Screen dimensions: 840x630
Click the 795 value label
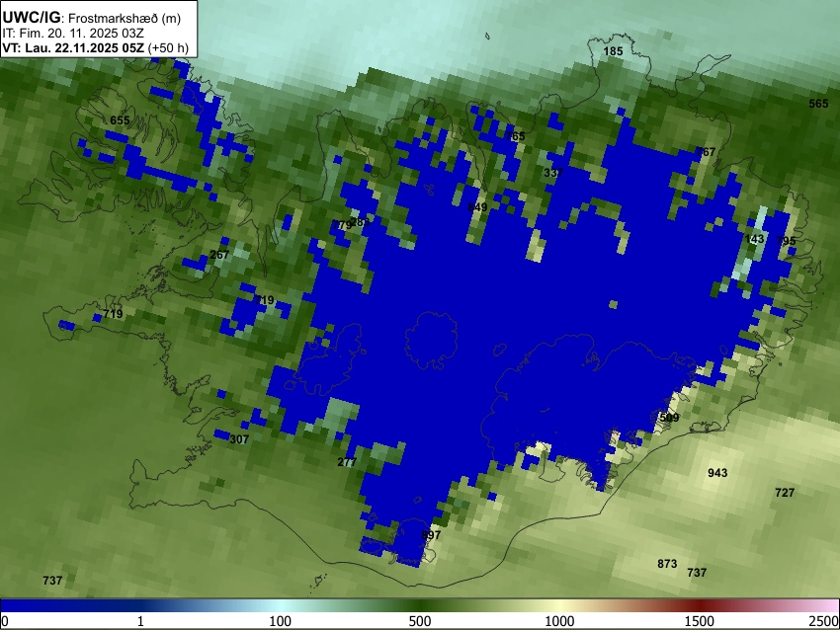pos(786,241)
